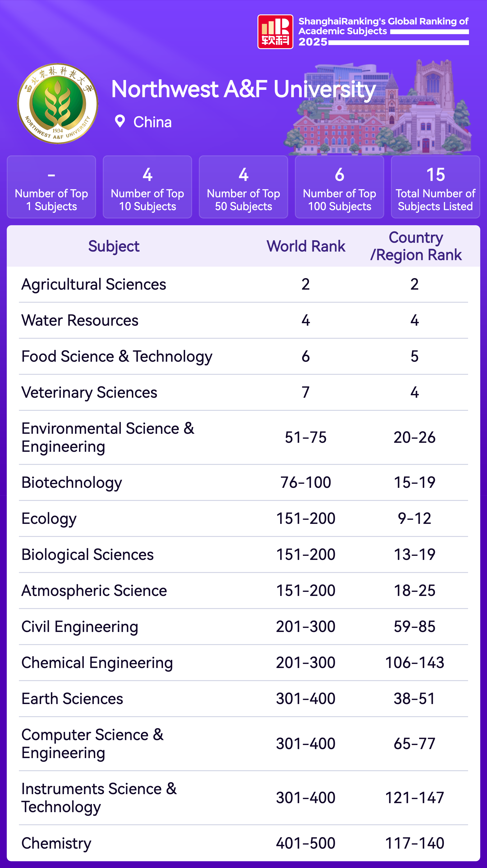Open the Northwest A&F University title
Viewport: 487px width, 868px height.
tap(243, 89)
